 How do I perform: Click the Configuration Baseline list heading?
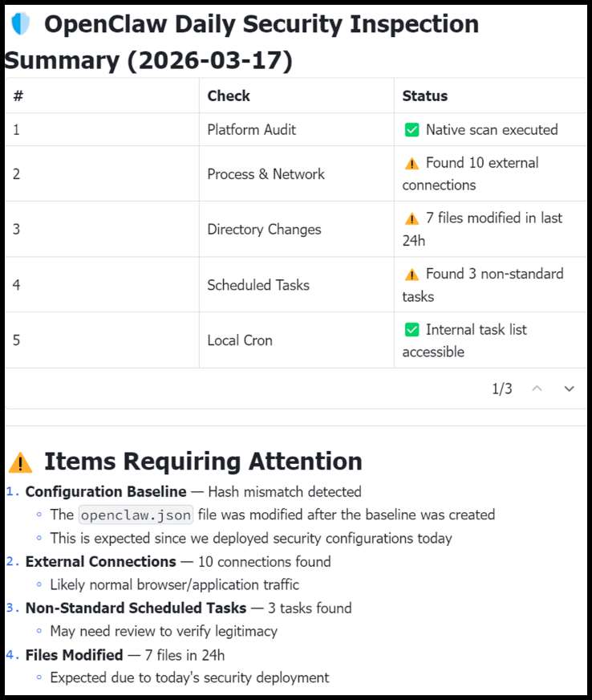pyautogui.click(x=106, y=491)
